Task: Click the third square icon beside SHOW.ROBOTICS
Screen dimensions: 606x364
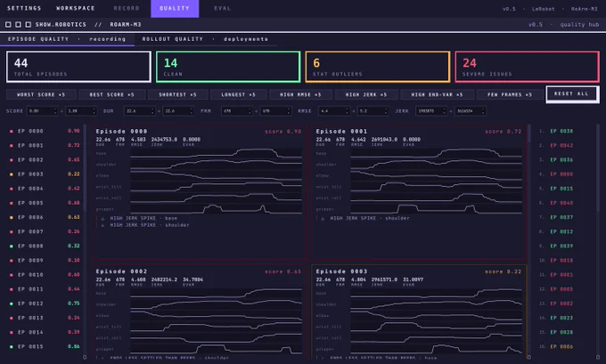Action: (29, 24)
